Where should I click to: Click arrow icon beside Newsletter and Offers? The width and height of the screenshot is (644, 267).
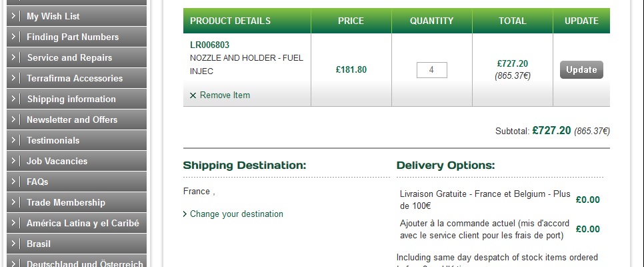(x=14, y=119)
